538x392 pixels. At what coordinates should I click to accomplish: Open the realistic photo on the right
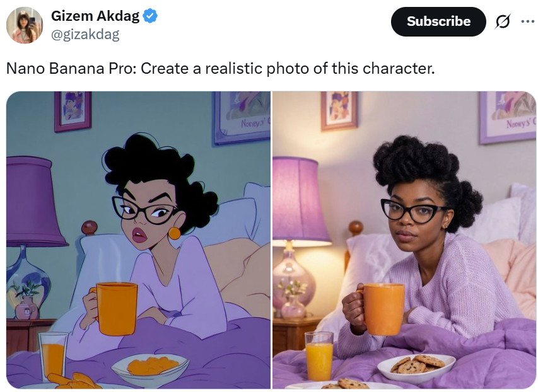(404, 240)
